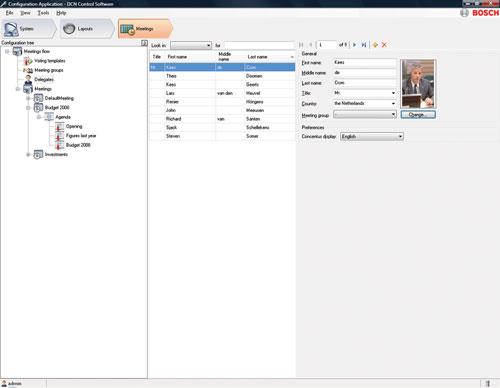Click the Delegates icon in tree

click(28, 79)
